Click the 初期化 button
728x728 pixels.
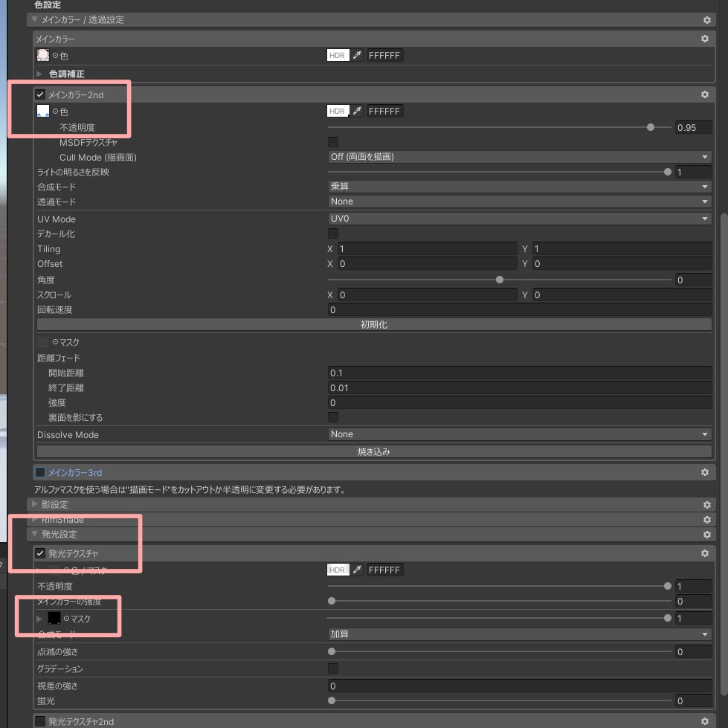(374, 324)
